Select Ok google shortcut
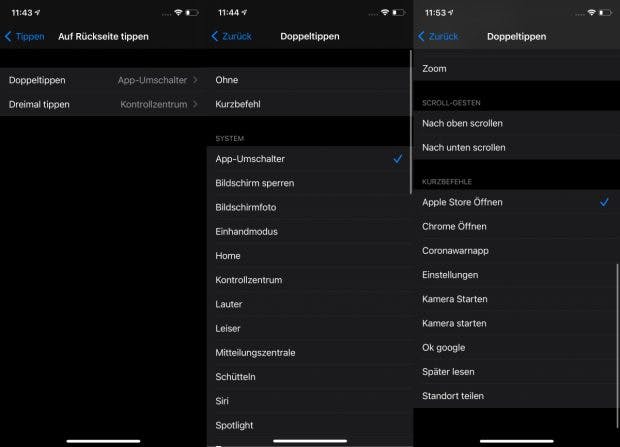This screenshot has width=620, height=447. pyautogui.click(x=516, y=347)
